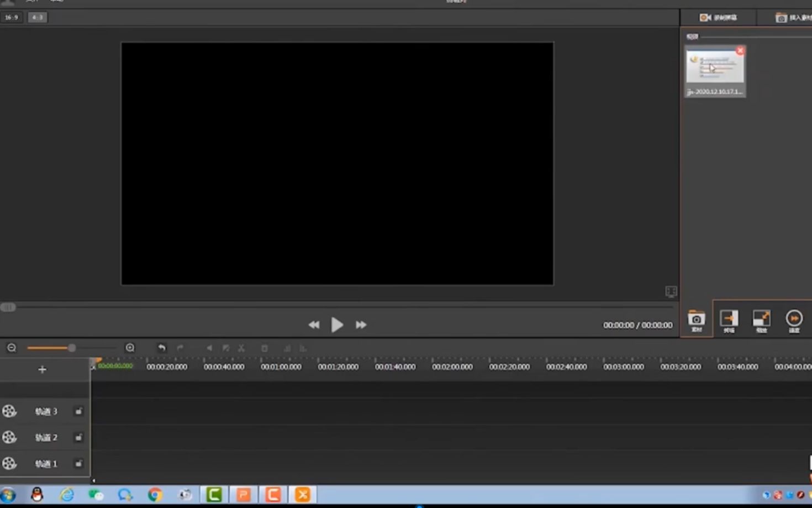812x508 pixels.
Task: Click the orange playhead marker
Action: pyautogui.click(x=97, y=360)
